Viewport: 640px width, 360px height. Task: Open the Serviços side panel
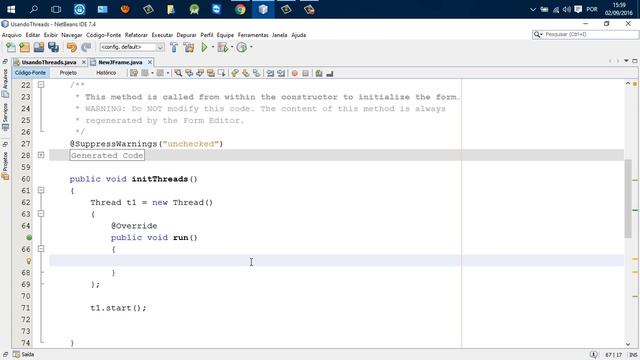(x=5, y=116)
